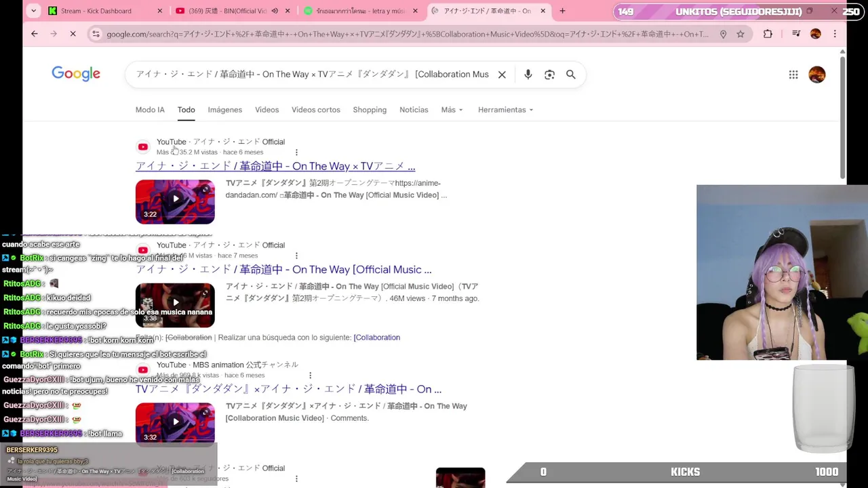The height and width of the screenshot is (488, 868).
Task: Open the first result title On The Way × TVアニメ
Action: click(275, 166)
